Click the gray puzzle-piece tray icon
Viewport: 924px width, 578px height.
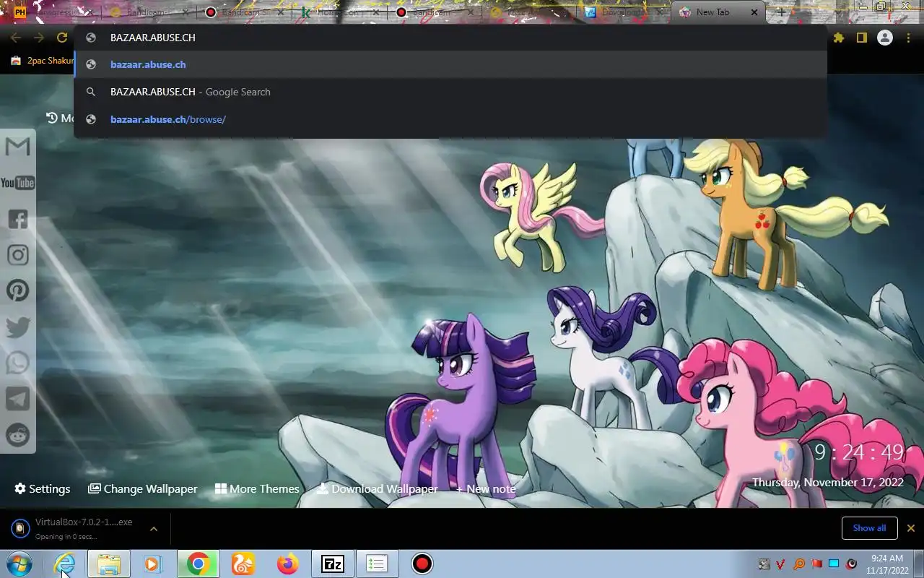click(764, 564)
